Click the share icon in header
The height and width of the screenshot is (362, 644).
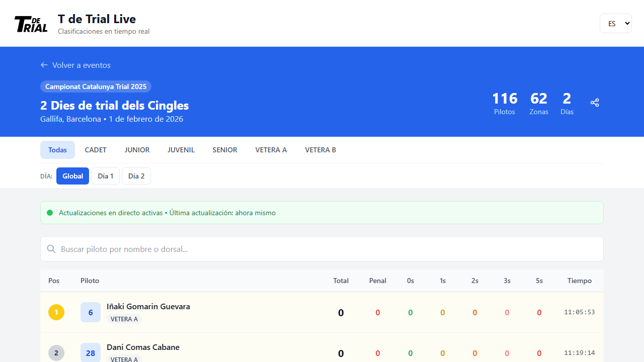tap(595, 103)
